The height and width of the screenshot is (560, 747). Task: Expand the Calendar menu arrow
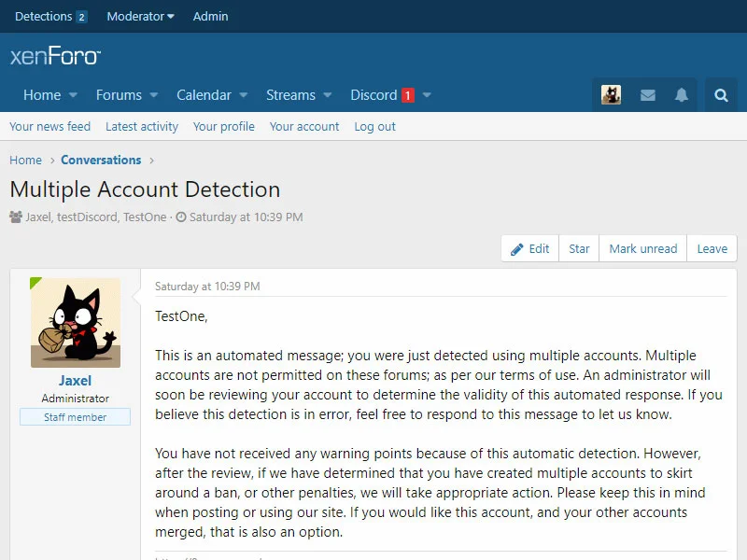click(244, 95)
